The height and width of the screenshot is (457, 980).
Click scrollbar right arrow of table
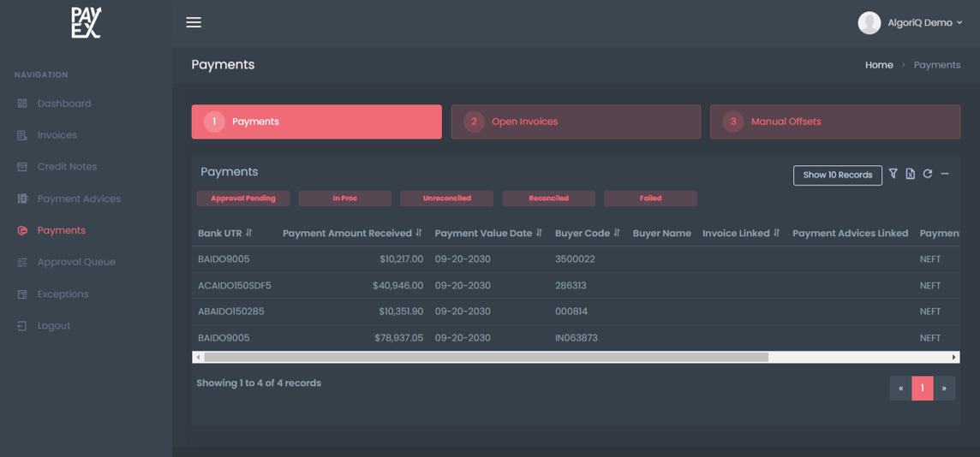tap(954, 357)
